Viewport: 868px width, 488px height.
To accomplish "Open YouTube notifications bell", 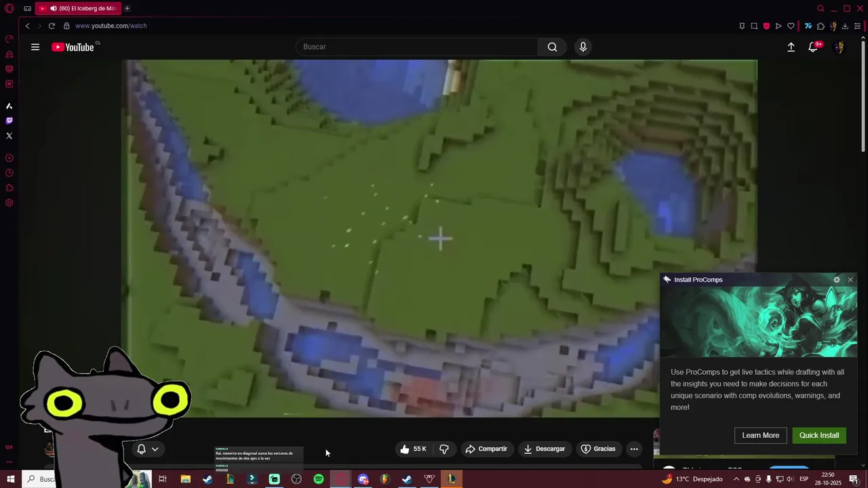I will 813,47.
